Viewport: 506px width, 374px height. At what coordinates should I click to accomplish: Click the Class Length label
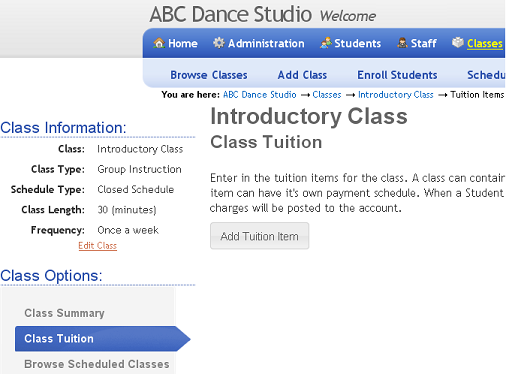pyautogui.click(x=53, y=210)
